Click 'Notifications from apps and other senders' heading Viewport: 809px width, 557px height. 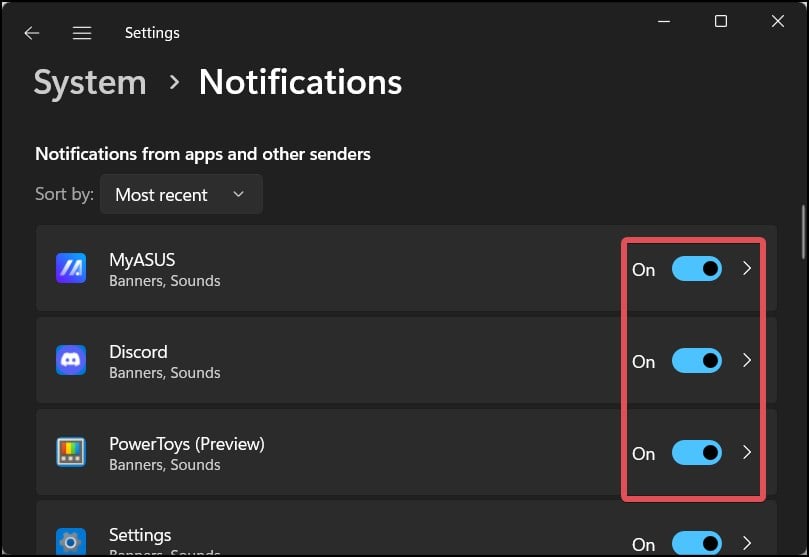pyautogui.click(x=203, y=154)
